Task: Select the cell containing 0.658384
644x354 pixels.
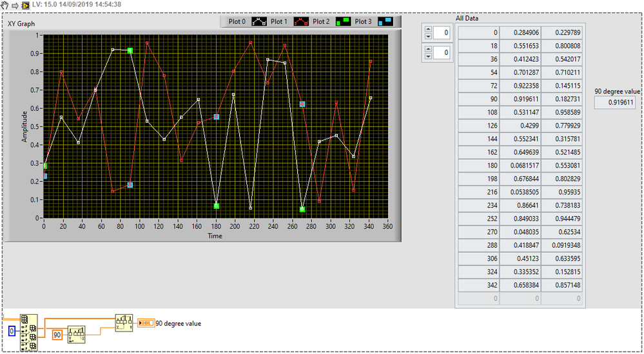Action: pyautogui.click(x=520, y=285)
